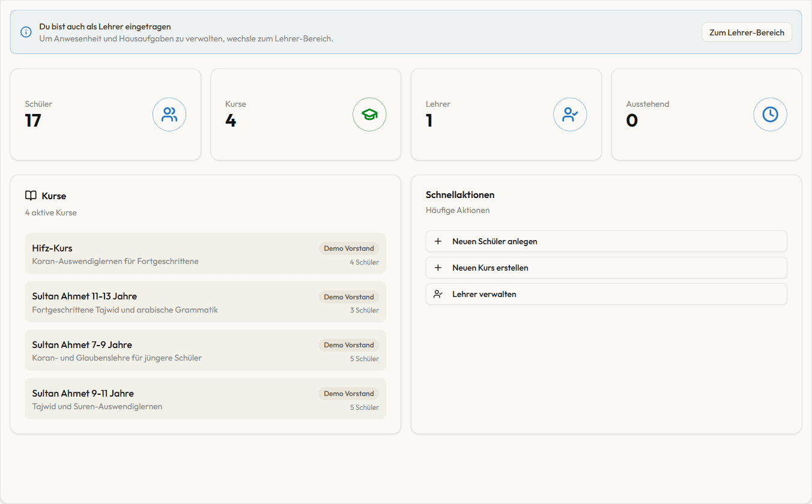Choose Neuen Kurs erstellen
Image resolution: width=812 pixels, height=504 pixels.
click(x=606, y=268)
